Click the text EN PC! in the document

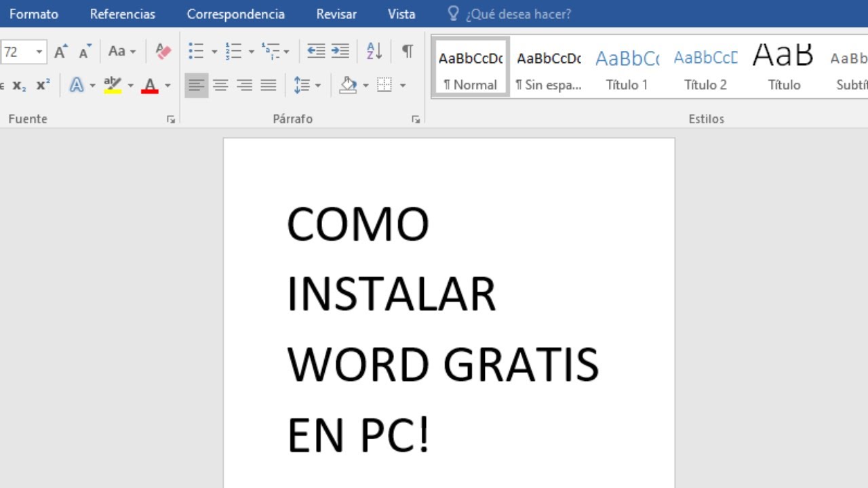click(359, 434)
